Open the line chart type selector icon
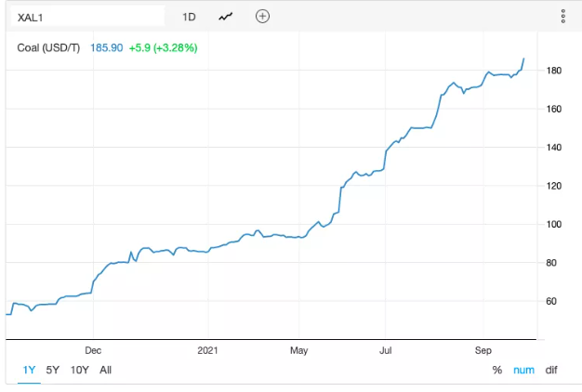582x392 pixels. [226, 17]
